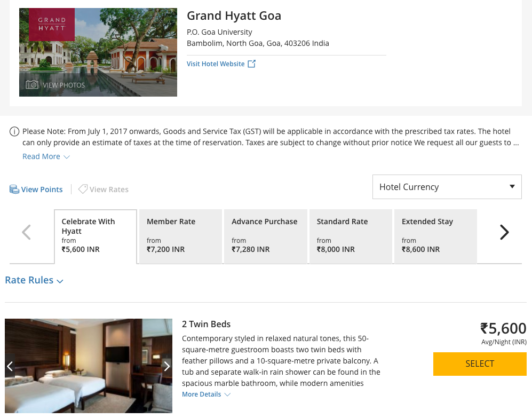Open the Hotel Currency dropdown

point(447,187)
